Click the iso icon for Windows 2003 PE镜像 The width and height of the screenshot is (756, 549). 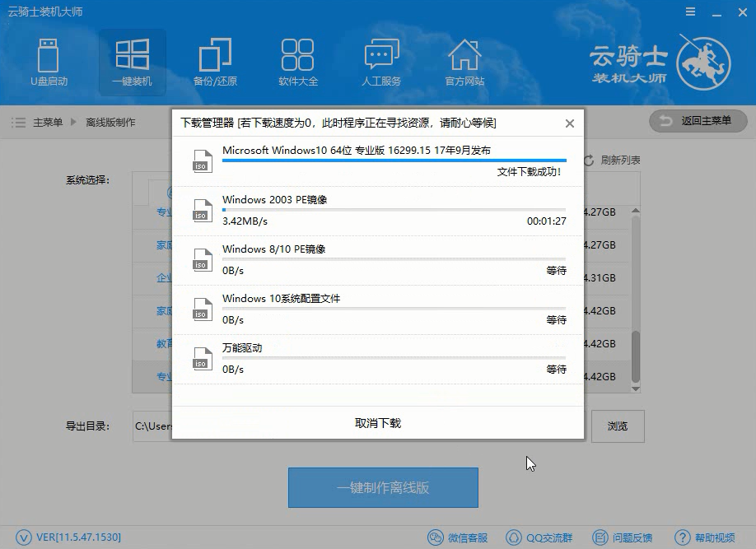(202, 211)
